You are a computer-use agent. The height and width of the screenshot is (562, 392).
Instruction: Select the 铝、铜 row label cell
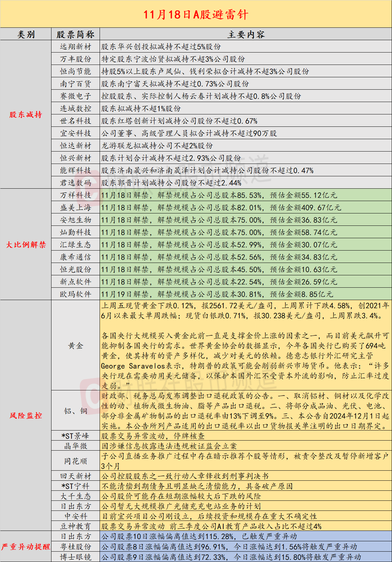coord(76,411)
